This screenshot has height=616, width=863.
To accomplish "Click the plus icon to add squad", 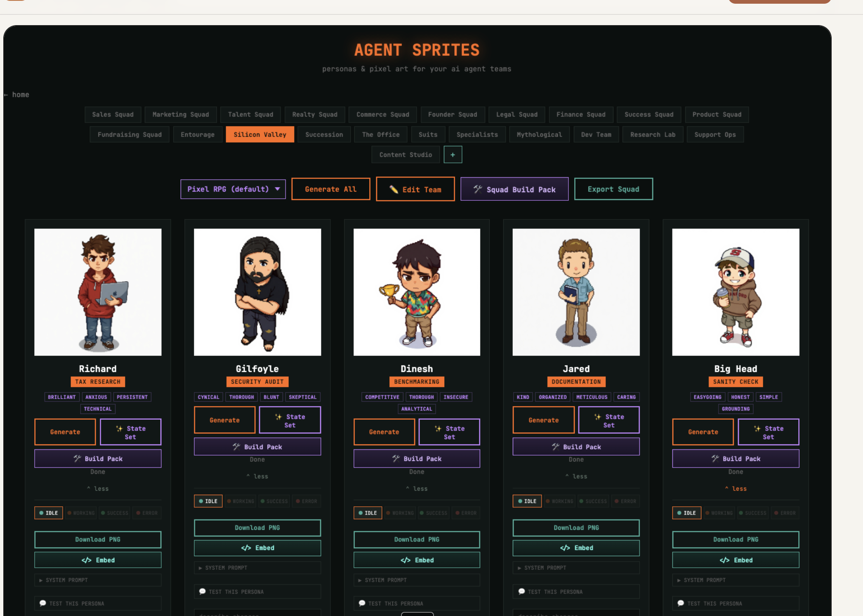I will click(x=453, y=155).
